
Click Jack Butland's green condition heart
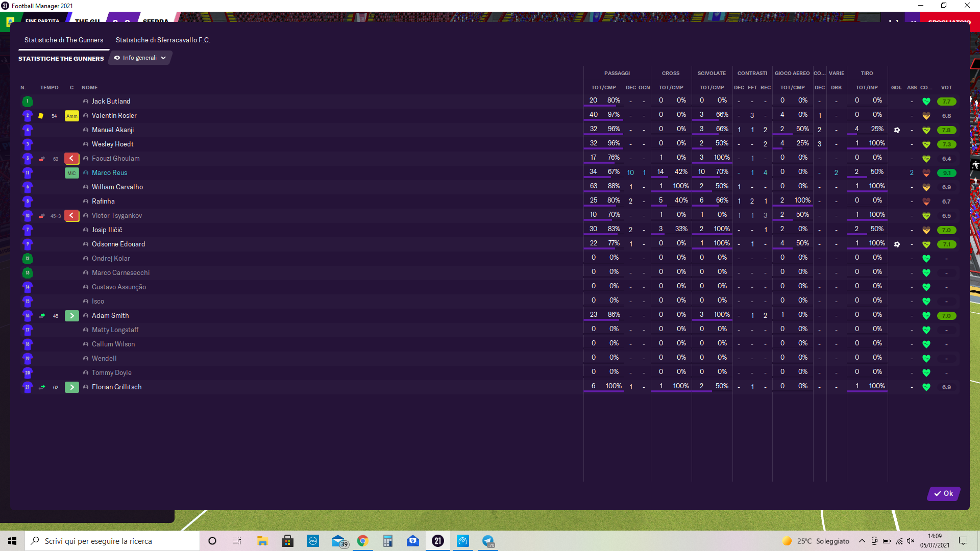pos(926,102)
